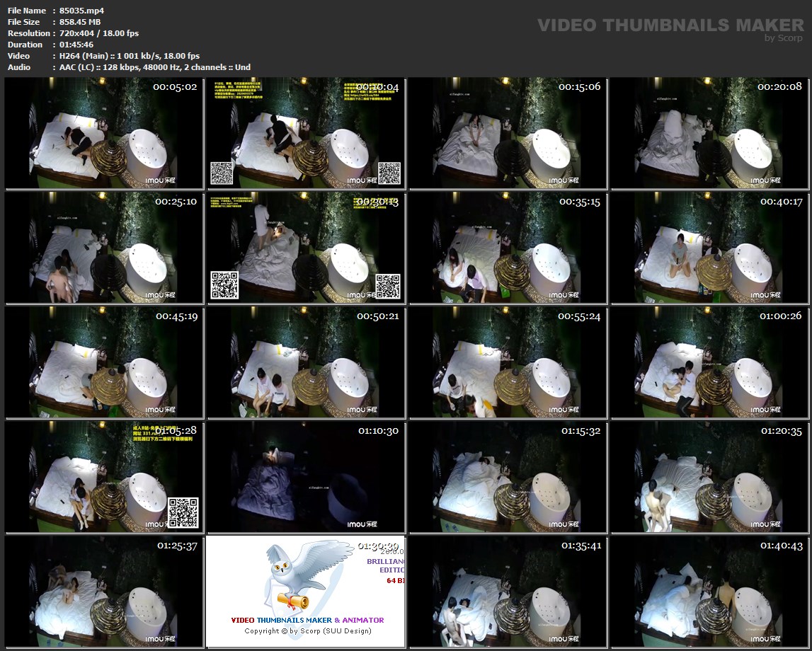The width and height of the screenshot is (812, 651).
Task: Click the thumbnail at 00:45:19
Action: tap(104, 362)
